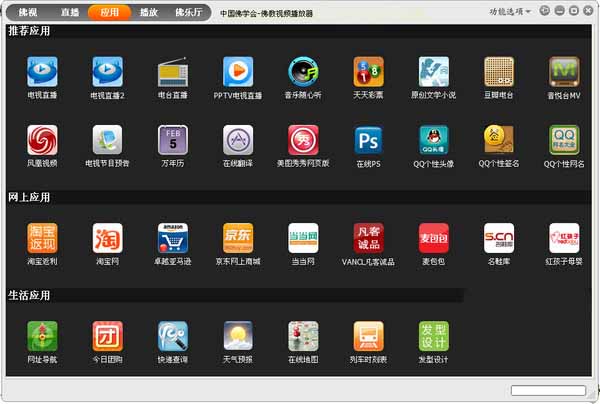600x404 pixels.
Task: Open 发型设计 hairstyle app
Action: (x=434, y=336)
